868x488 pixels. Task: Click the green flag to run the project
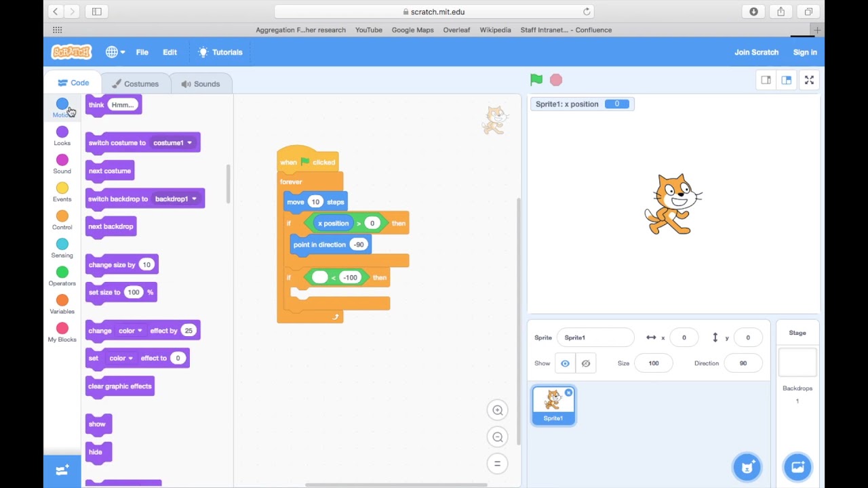pyautogui.click(x=536, y=80)
